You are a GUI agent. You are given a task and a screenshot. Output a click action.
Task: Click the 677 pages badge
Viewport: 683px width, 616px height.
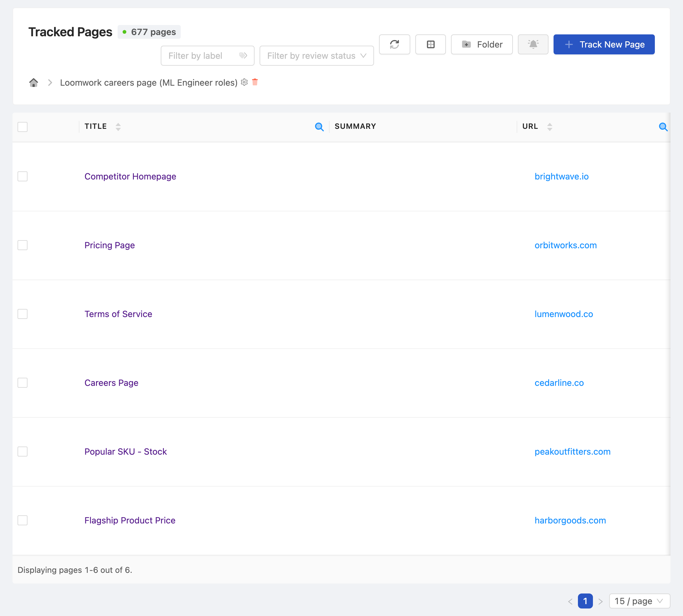tap(149, 32)
